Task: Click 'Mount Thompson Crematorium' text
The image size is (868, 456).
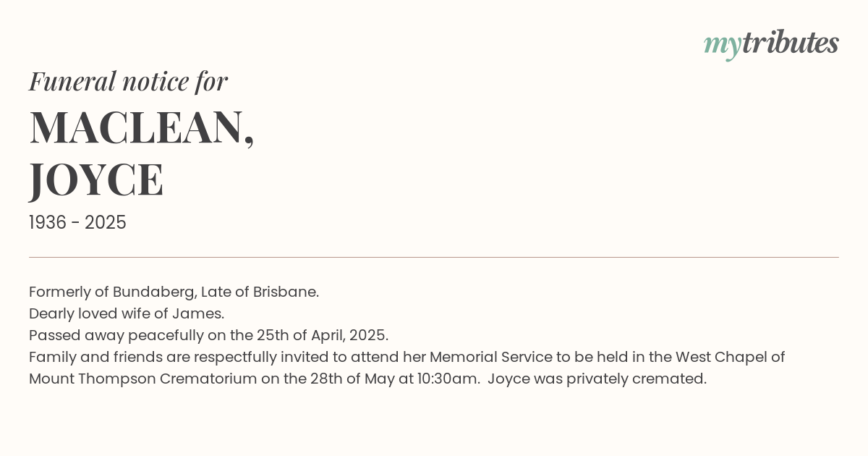Action: coord(143,379)
